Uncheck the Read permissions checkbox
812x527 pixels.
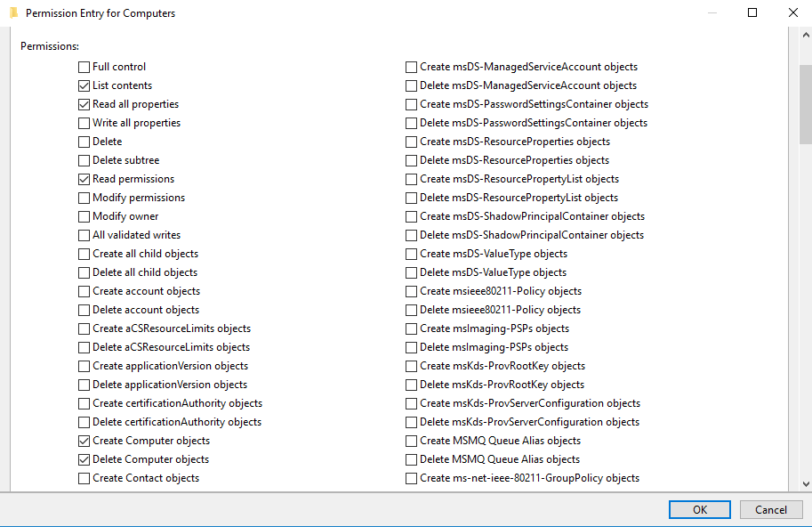click(84, 179)
